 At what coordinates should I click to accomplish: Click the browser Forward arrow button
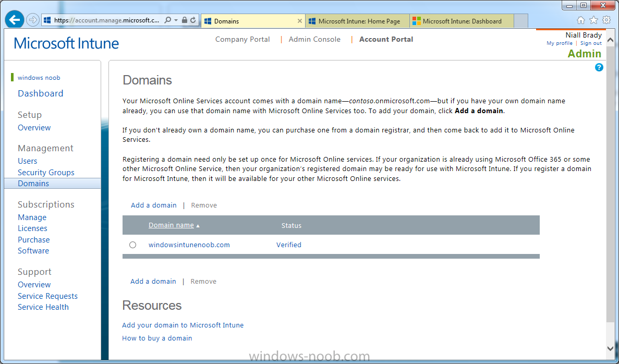click(x=33, y=20)
